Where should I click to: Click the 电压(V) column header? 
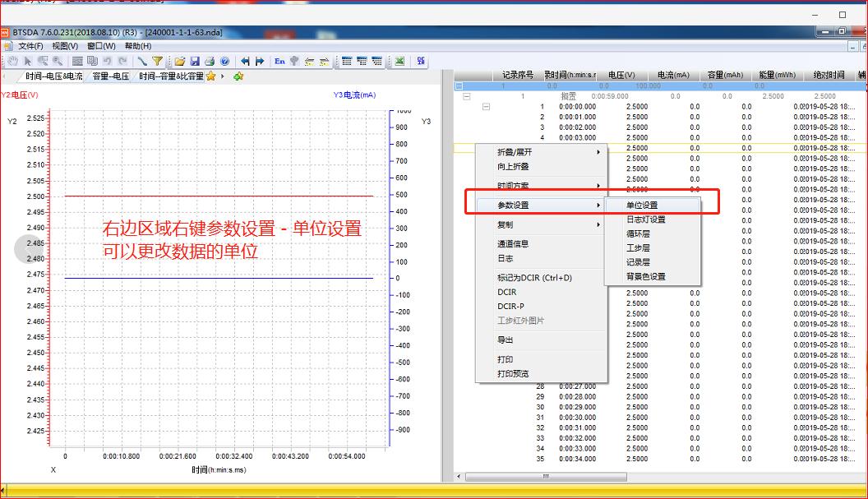tap(621, 75)
